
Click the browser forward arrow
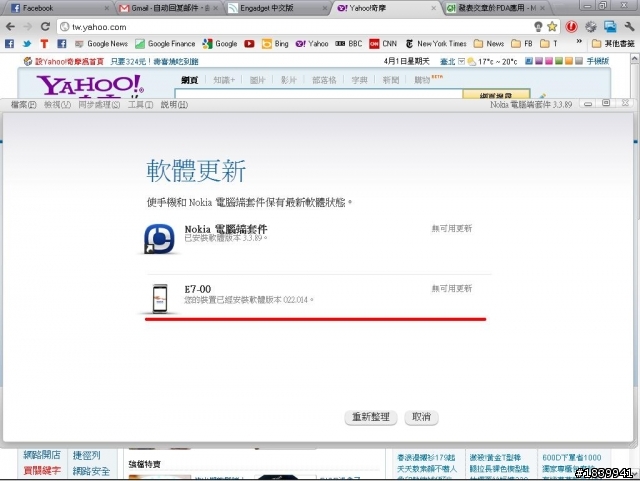click(28, 27)
